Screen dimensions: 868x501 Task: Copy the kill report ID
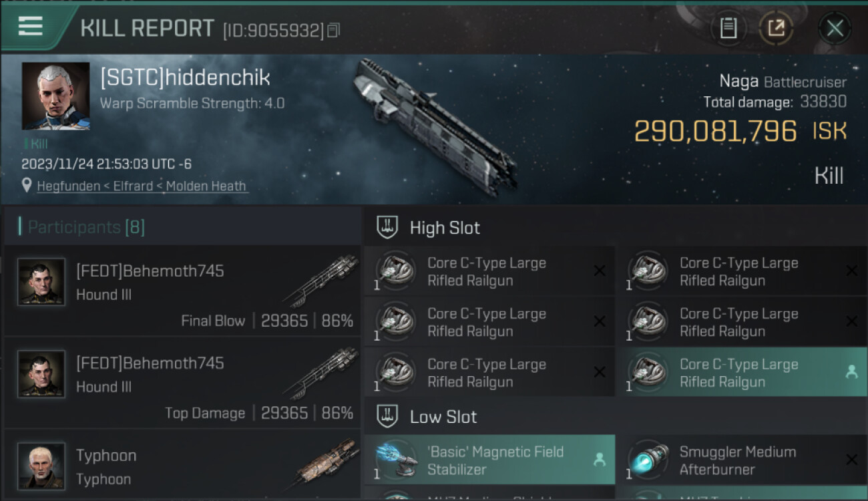coord(333,30)
